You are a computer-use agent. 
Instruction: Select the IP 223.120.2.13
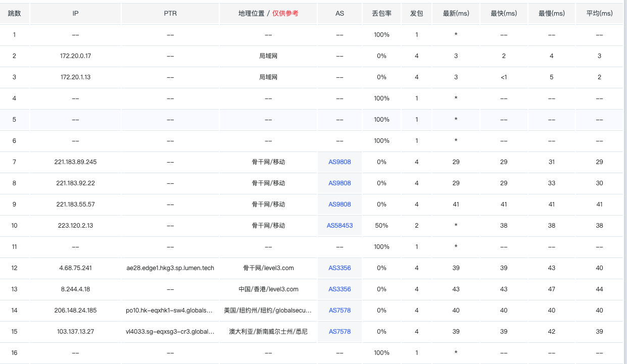click(x=75, y=226)
